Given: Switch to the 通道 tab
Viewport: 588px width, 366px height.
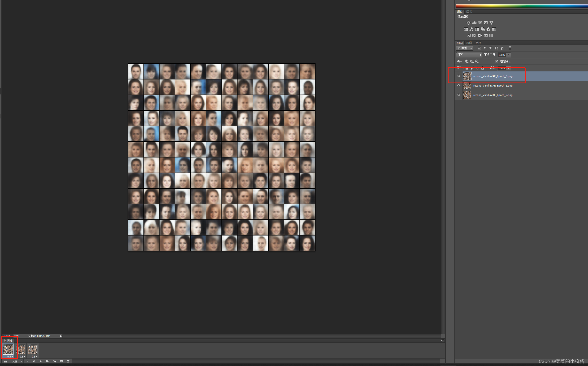Looking at the screenshot, I should click(469, 43).
